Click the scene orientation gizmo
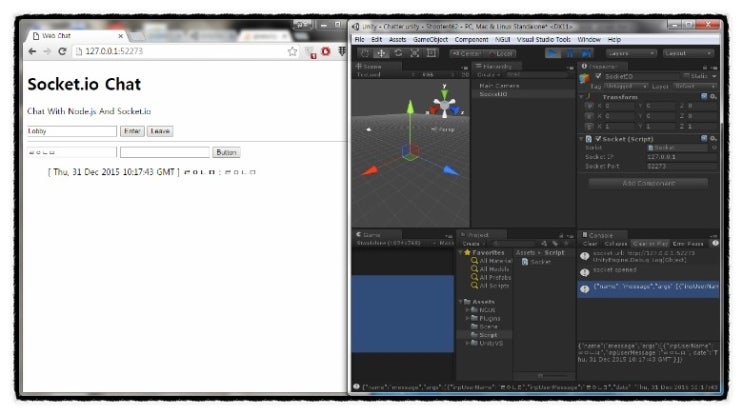This screenshot has height=415, width=743. 444,103
